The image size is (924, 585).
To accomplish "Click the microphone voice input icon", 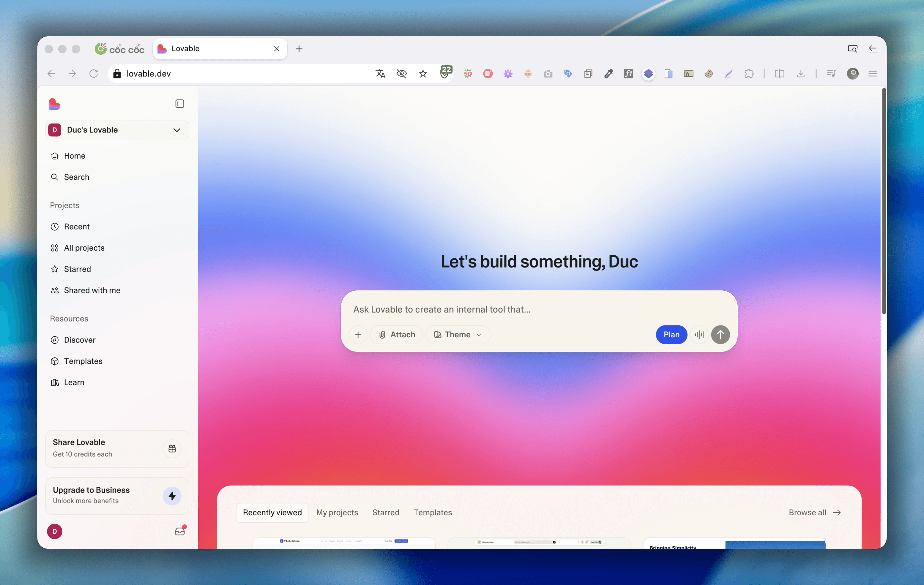I will pyautogui.click(x=699, y=334).
